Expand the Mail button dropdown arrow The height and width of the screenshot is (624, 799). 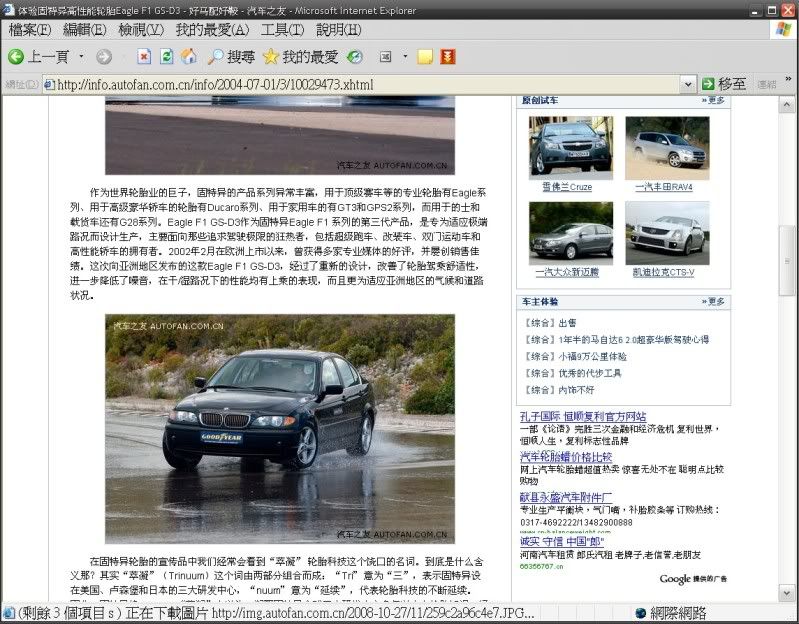click(405, 57)
